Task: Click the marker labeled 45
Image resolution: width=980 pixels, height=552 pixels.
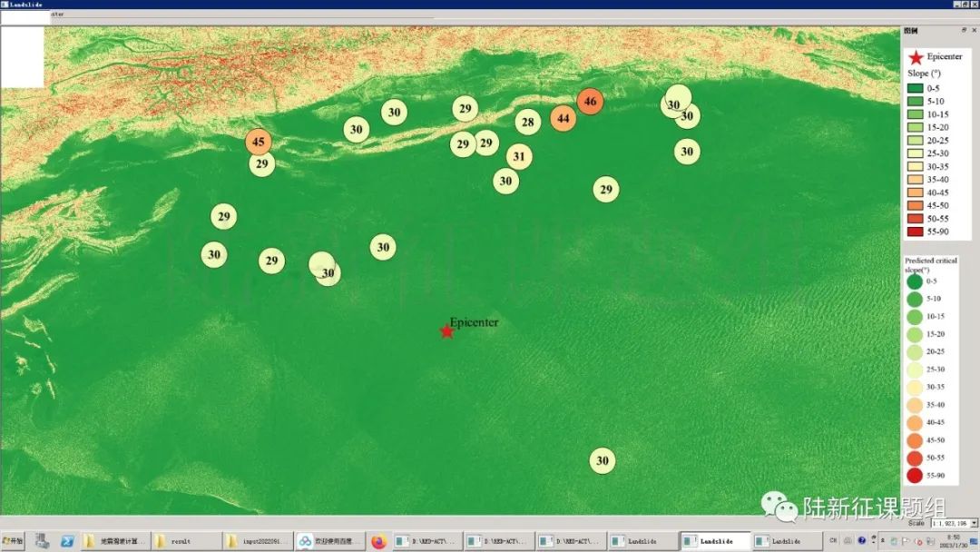Action: point(259,142)
